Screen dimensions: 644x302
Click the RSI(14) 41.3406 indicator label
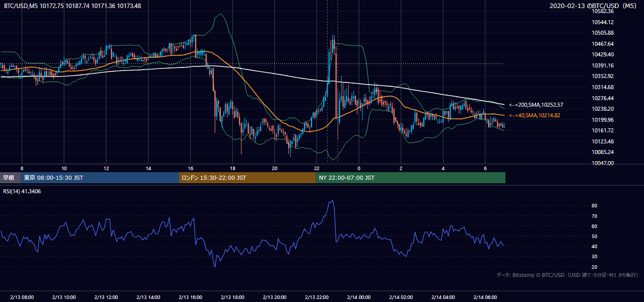[x=23, y=192]
